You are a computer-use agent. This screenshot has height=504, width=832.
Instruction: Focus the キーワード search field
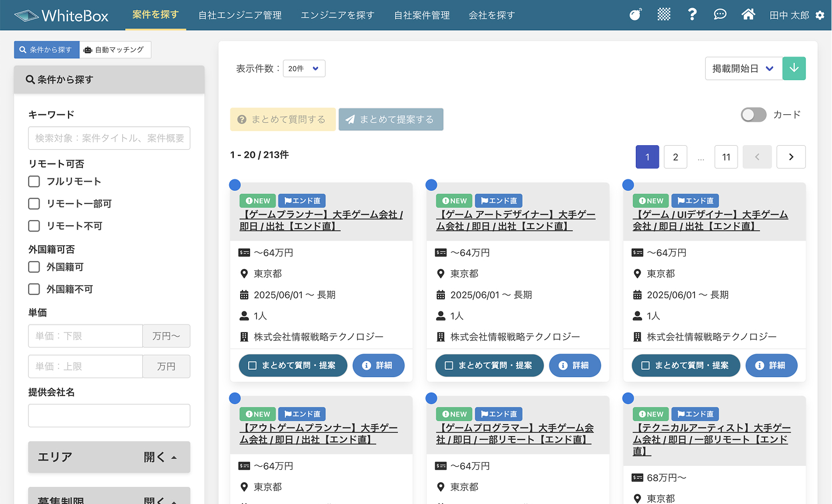coord(109,138)
